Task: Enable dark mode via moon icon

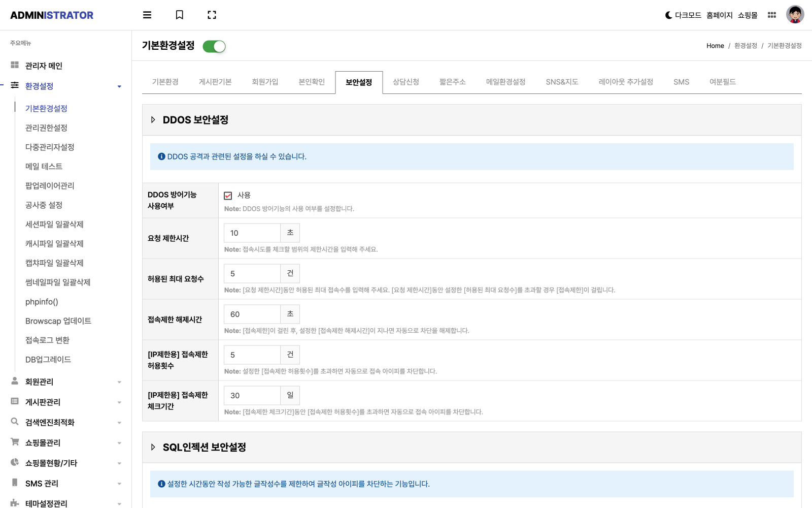Action: tap(669, 15)
